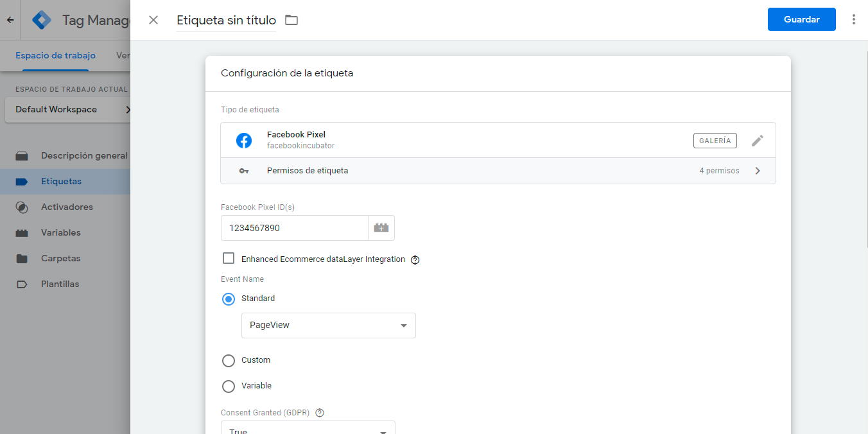Image resolution: width=868 pixels, height=434 pixels.
Task: Click the Guardar button
Action: [801, 19]
